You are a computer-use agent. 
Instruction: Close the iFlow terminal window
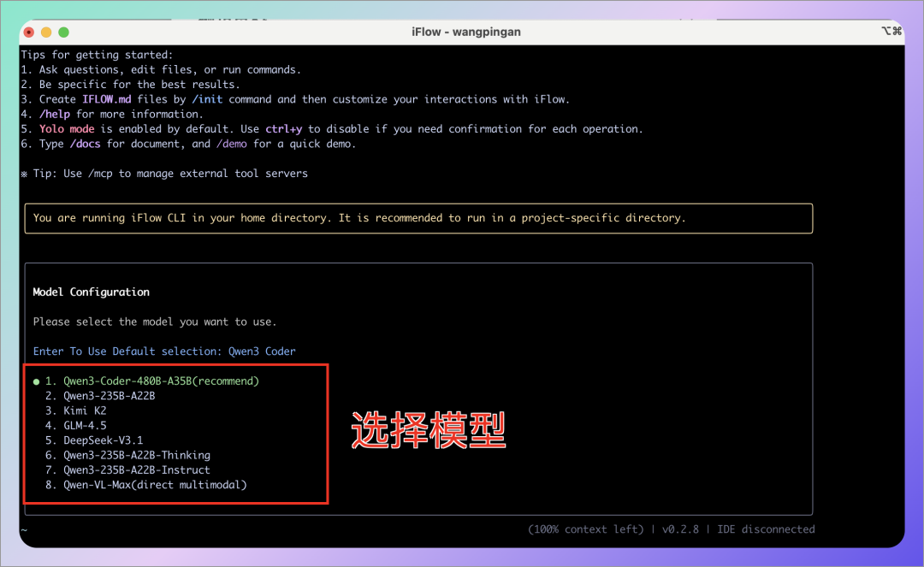tap(29, 32)
